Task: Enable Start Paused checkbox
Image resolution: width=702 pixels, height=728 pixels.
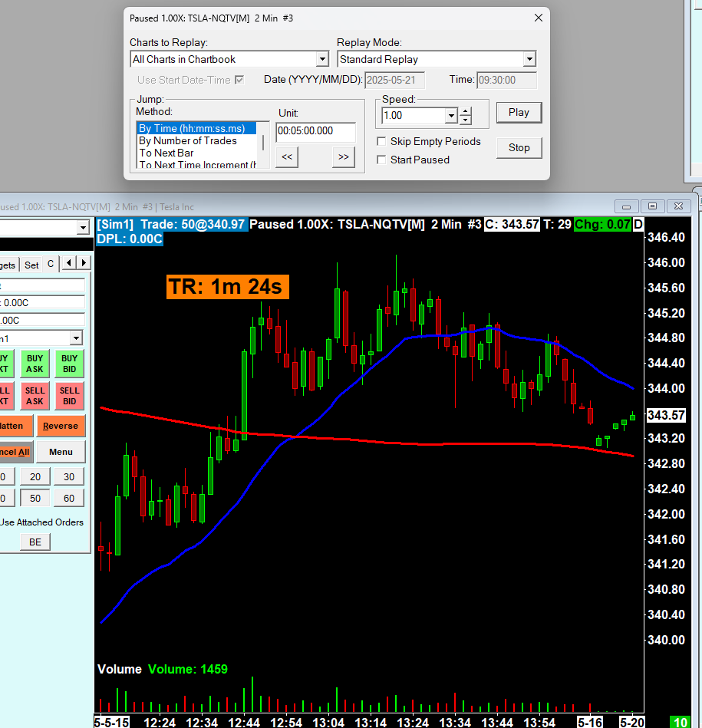Action: point(381,160)
